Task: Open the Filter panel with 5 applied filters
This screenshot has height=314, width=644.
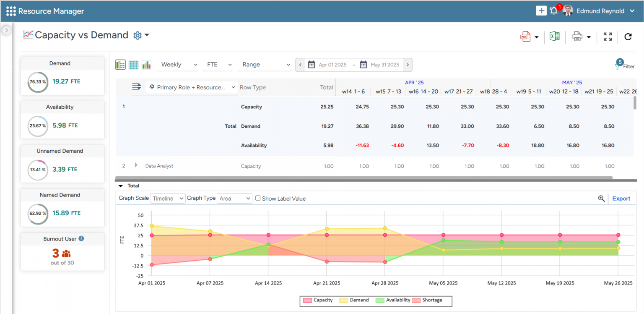Action: tap(625, 65)
